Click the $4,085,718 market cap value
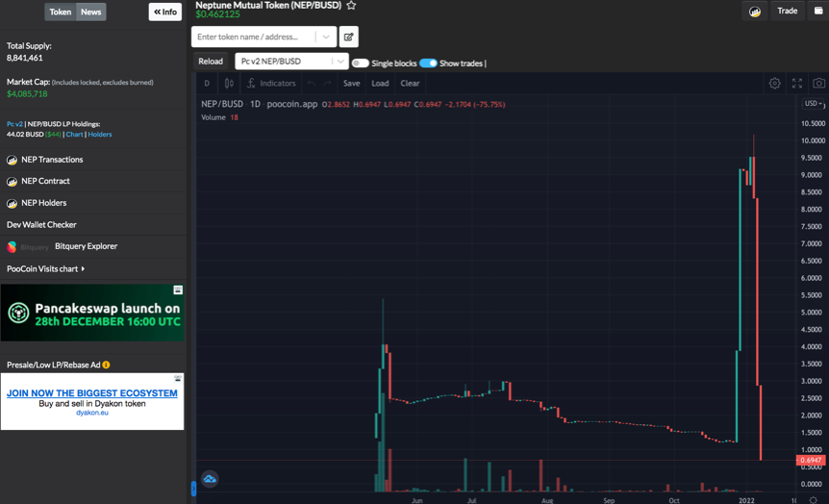 [27, 94]
